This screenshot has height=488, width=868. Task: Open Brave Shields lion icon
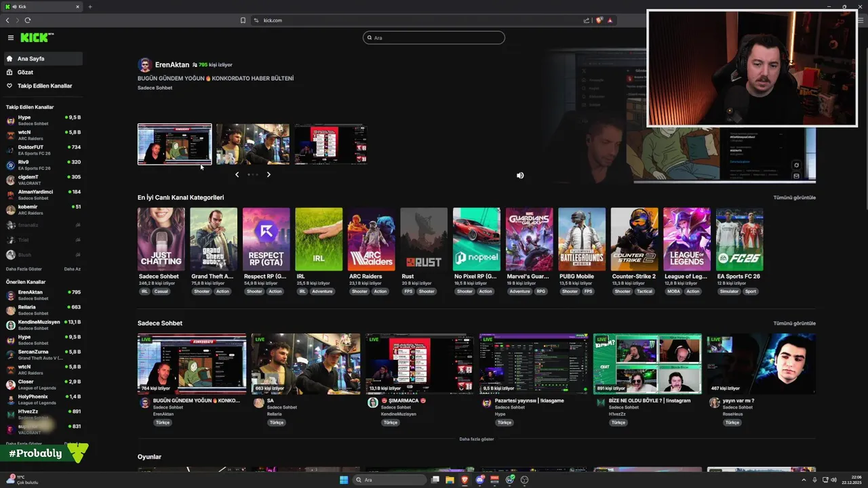click(x=599, y=20)
